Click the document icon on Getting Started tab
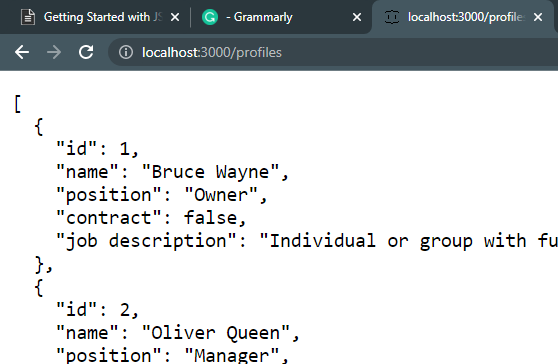558x364 pixels. pyautogui.click(x=28, y=17)
